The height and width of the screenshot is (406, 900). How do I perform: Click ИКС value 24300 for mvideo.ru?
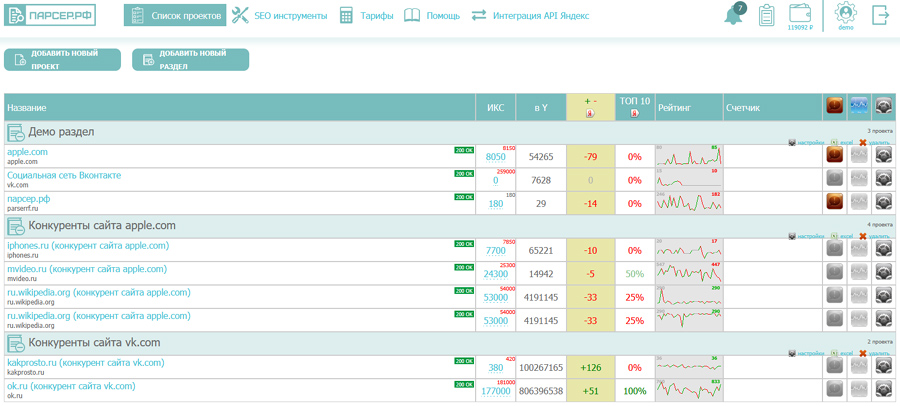495,274
